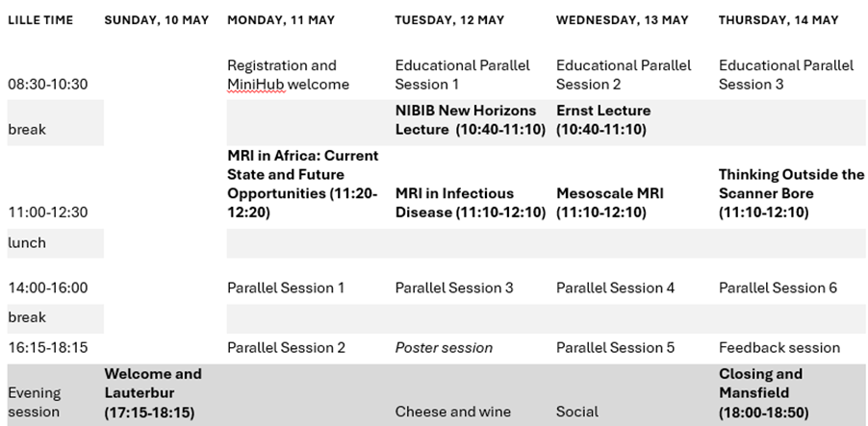Select the Welcome and Lauterbur cell

pos(153,392)
